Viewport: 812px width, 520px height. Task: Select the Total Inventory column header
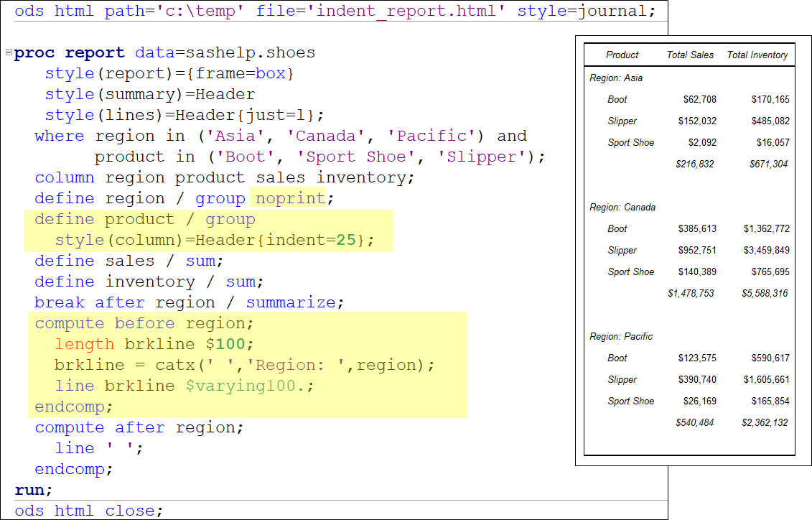(757, 55)
